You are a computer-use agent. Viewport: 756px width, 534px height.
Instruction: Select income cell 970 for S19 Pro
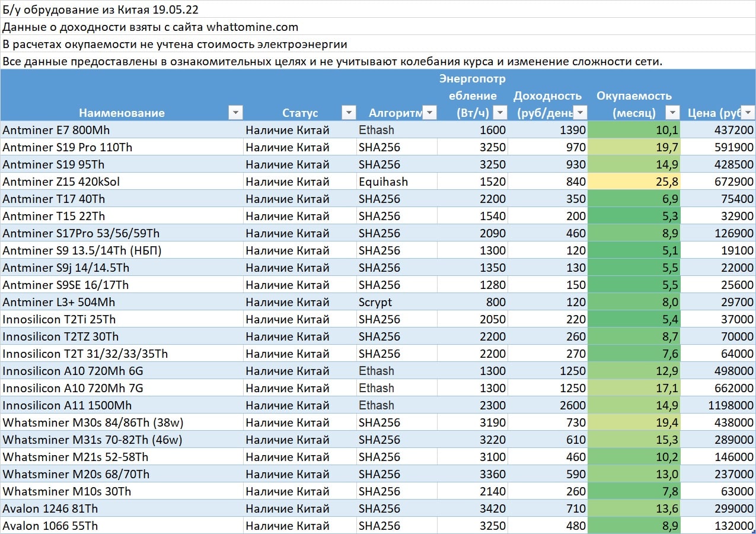[547, 147]
